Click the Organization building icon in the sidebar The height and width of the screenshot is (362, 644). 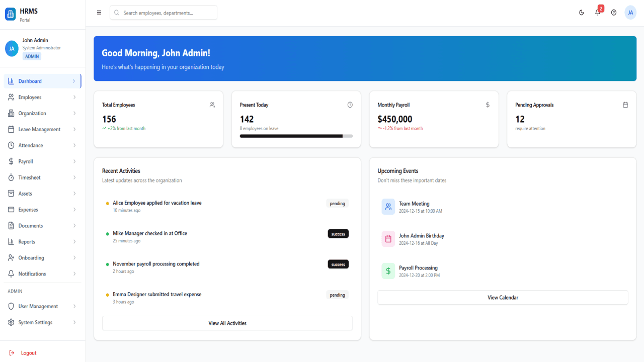[x=11, y=113]
